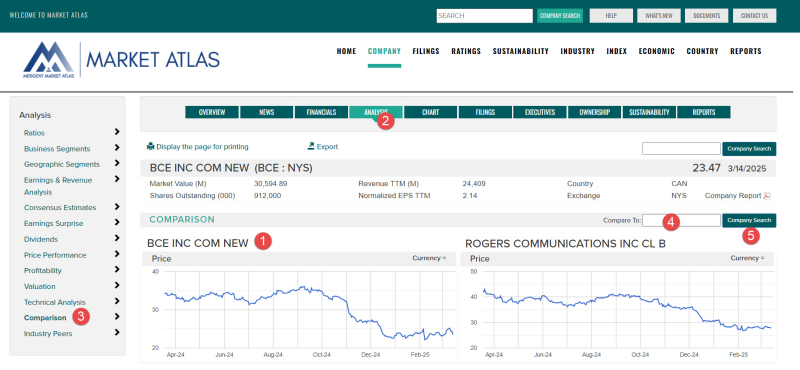Open Display the page for printing link

pos(202,147)
